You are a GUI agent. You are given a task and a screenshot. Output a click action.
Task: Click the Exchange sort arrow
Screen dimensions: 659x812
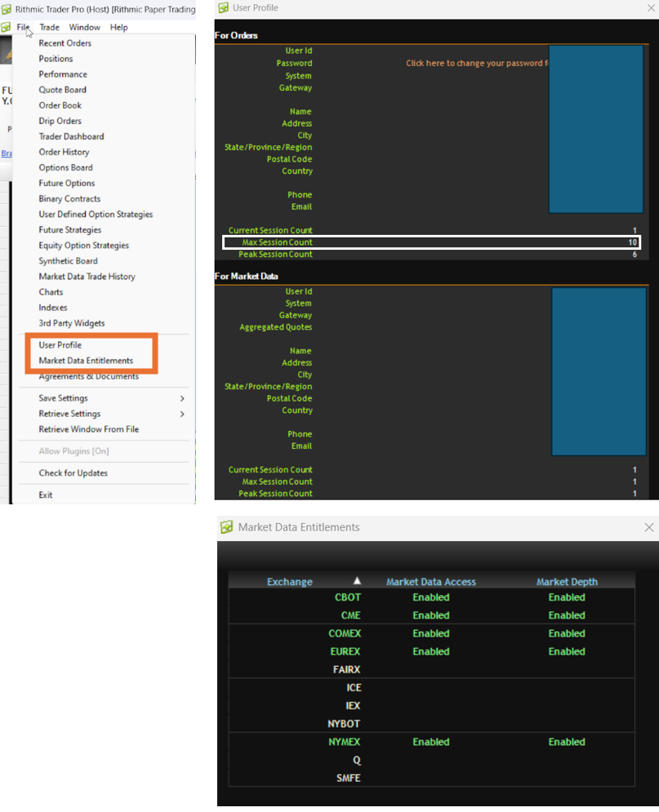(x=357, y=580)
